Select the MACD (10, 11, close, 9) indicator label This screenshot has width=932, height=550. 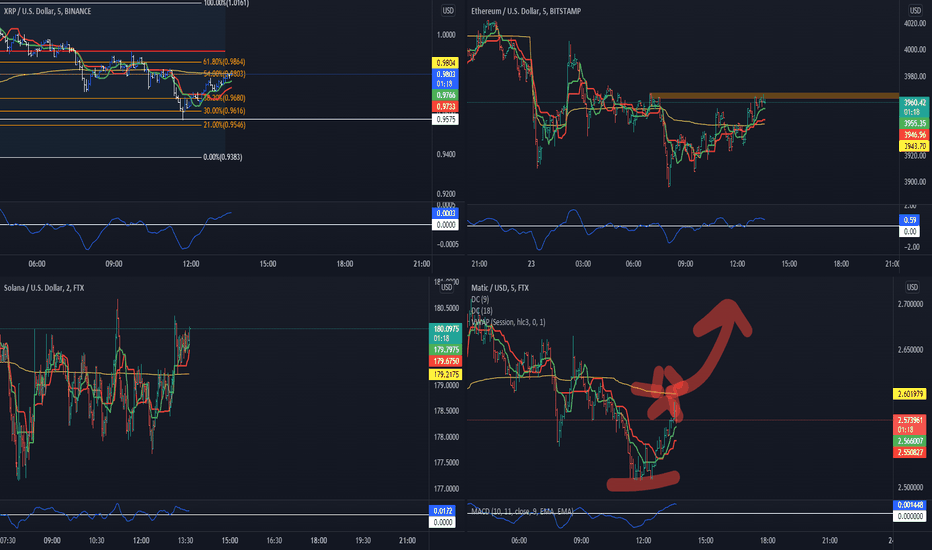[522, 511]
